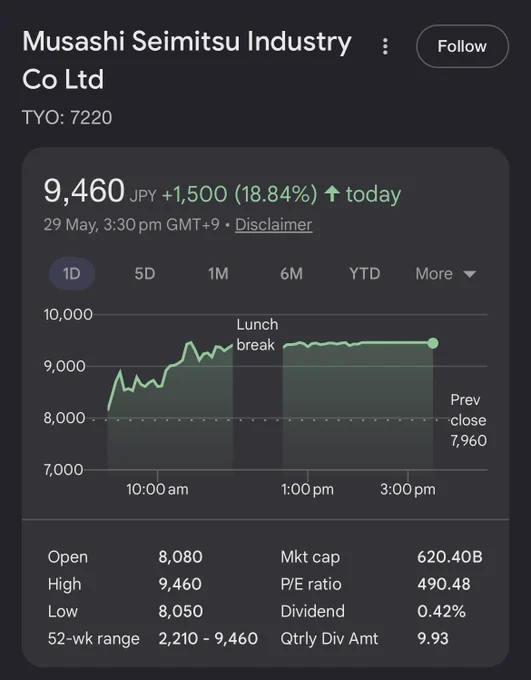
Task: Click the Prev close 7,960 label
Action: [469, 420]
